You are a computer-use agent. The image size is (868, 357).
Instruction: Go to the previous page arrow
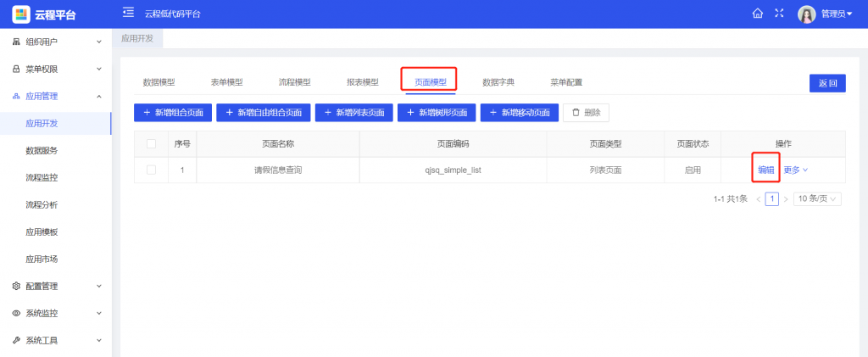point(759,199)
